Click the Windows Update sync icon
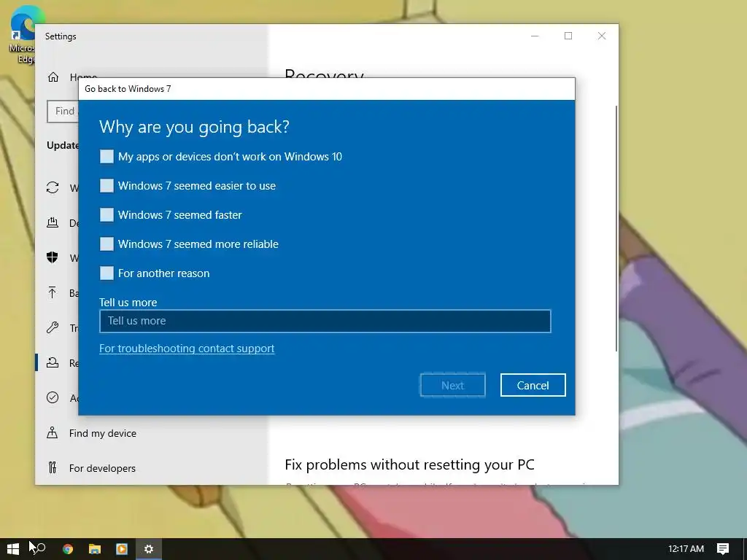Viewport: 747px width, 560px height. tap(53, 187)
